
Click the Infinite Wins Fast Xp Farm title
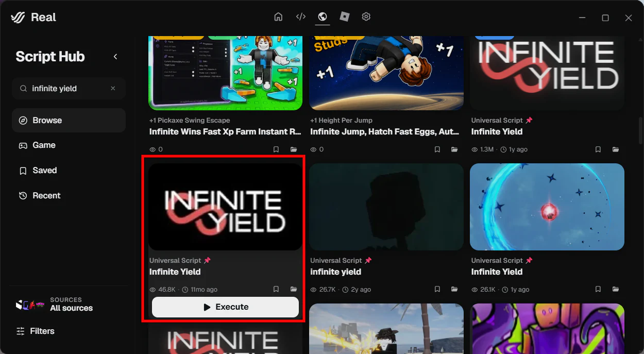(x=225, y=132)
